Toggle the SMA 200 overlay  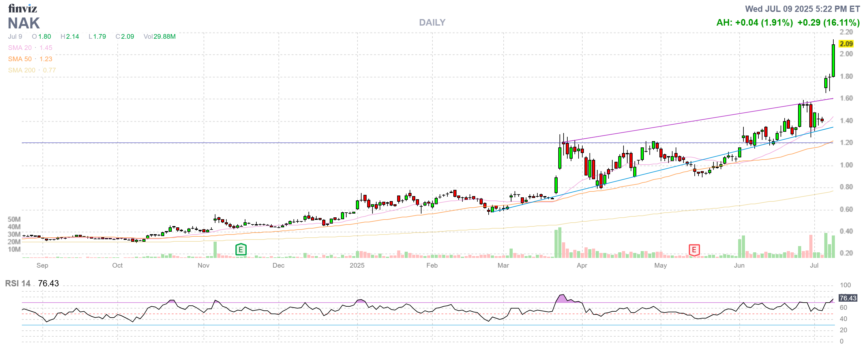[22, 70]
